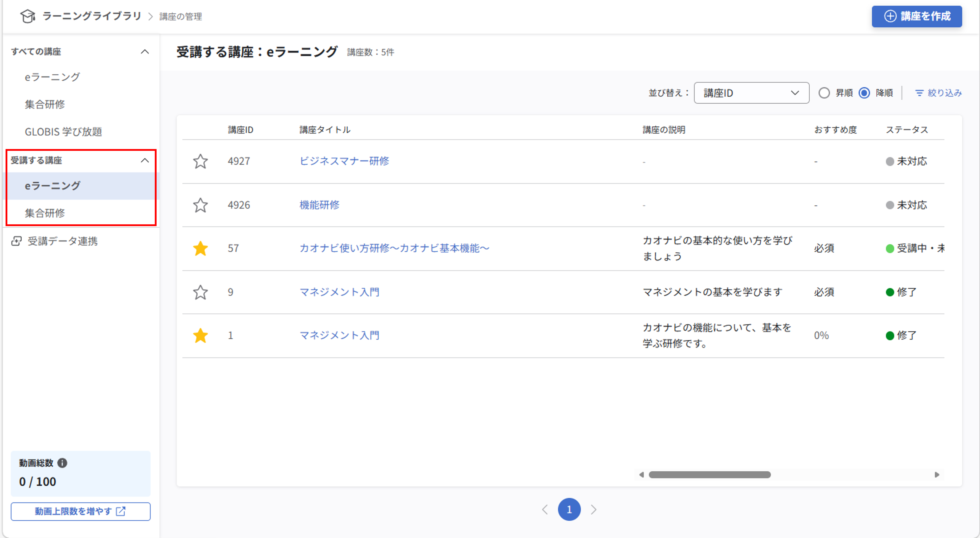Unfavorite the star for course ID 57
Image resolution: width=980 pixels, height=538 pixels.
200,248
